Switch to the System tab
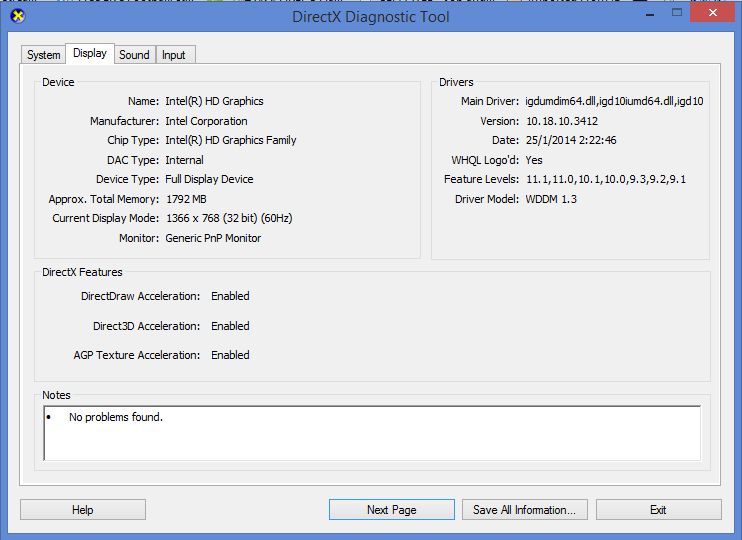742x540 pixels. [x=44, y=55]
